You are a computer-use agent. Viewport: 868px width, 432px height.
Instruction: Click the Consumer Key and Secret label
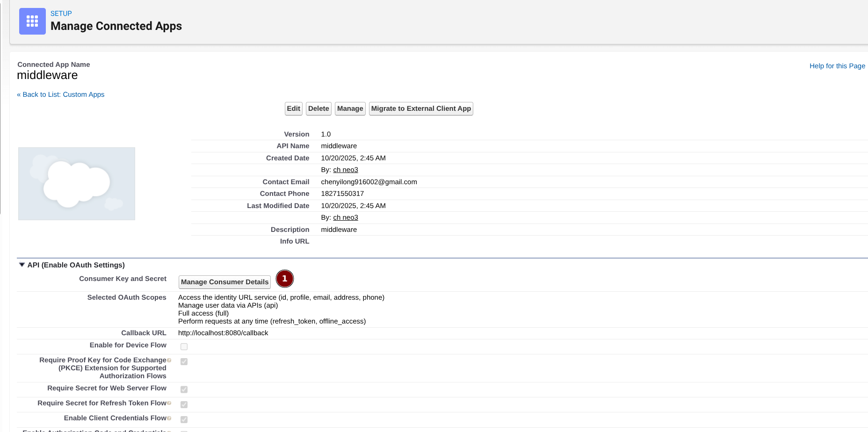point(123,279)
